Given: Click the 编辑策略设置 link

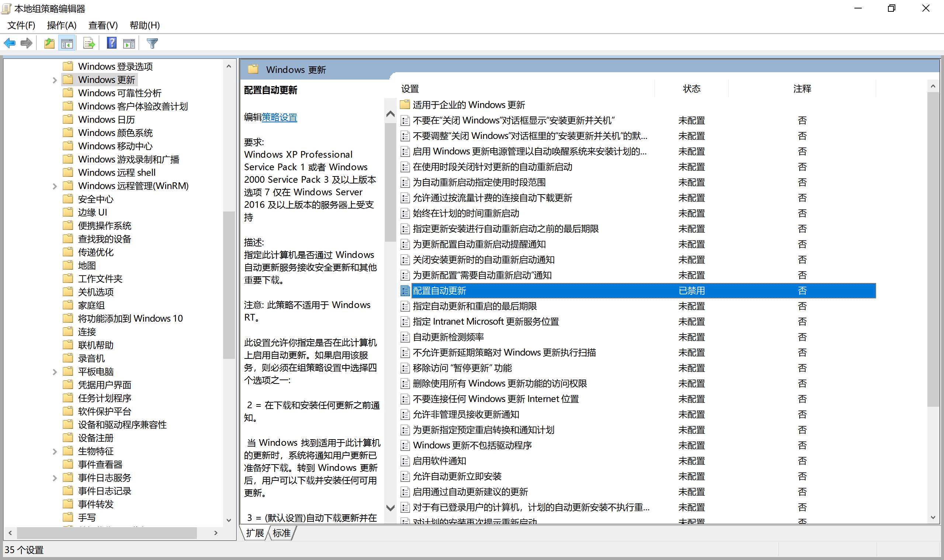Looking at the screenshot, I should [279, 118].
